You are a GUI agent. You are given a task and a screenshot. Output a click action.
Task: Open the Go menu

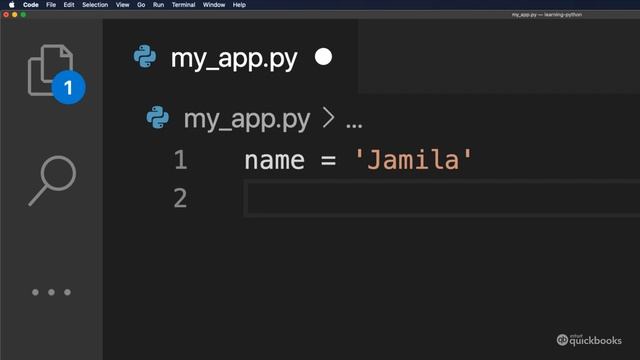click(x=141, y=5)
